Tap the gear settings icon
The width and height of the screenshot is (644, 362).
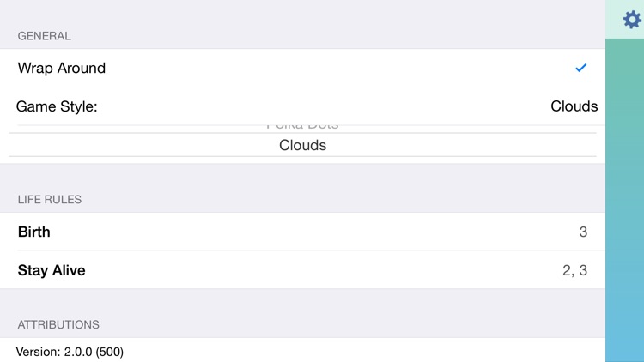coord(632,20)
